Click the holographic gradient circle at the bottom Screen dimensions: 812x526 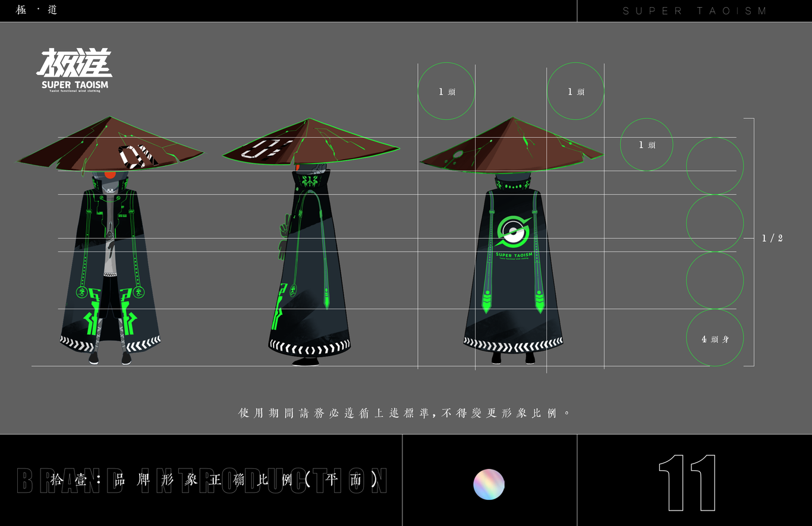tap(489, 484)
